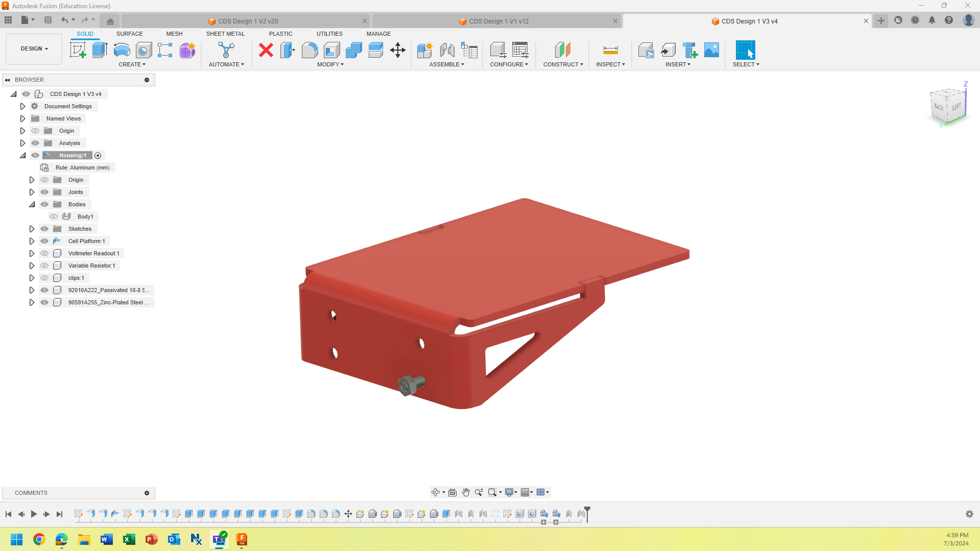Open timeline settings gear icon

click(969, 514)
